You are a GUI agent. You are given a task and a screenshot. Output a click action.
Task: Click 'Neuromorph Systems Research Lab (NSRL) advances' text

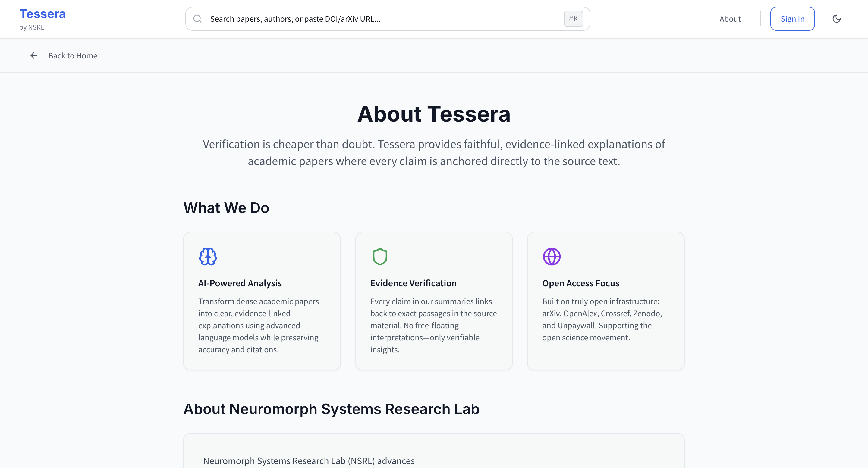[309, 460]
